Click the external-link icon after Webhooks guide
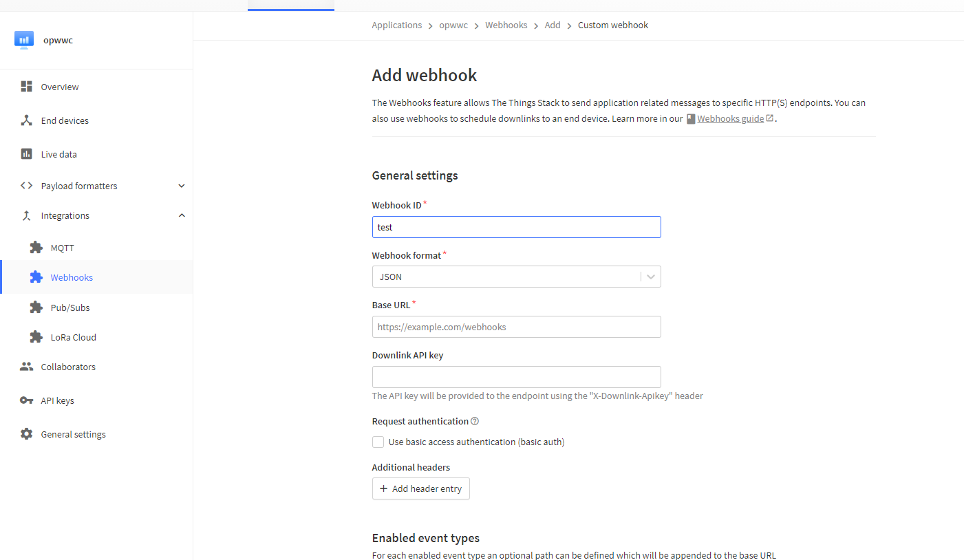Image resolution: width=964 pixels, height=560 pixels. (x=770, y=118)
